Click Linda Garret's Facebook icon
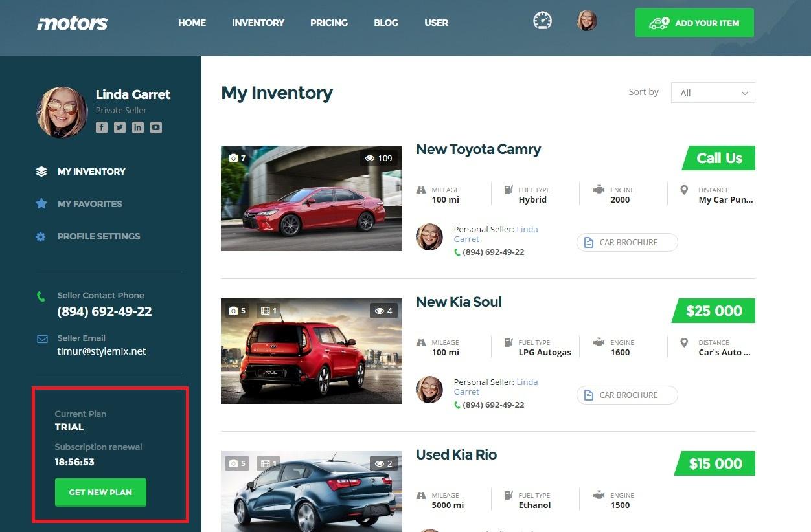 click(x=102, y=127)
